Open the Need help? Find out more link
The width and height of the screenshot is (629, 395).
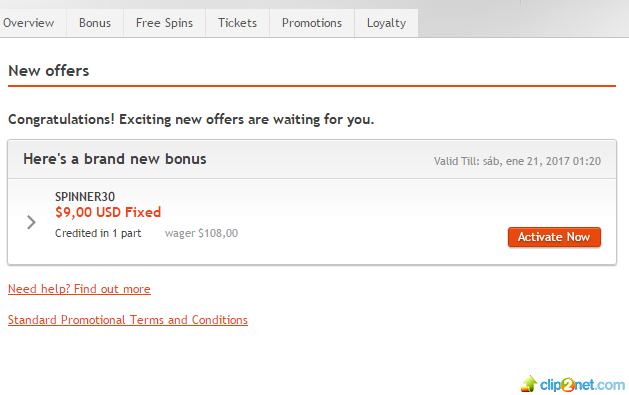pos(79,289)
